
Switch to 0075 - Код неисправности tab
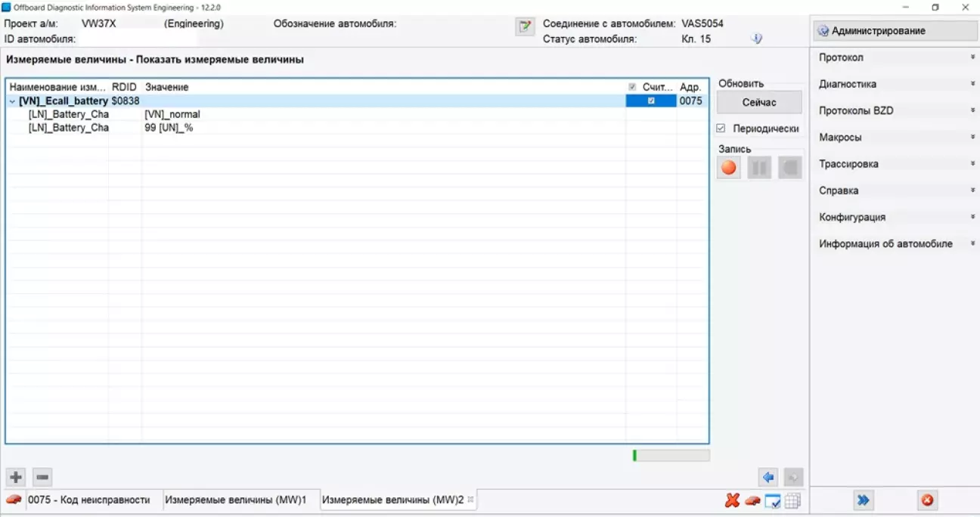[x=88, y=500]
